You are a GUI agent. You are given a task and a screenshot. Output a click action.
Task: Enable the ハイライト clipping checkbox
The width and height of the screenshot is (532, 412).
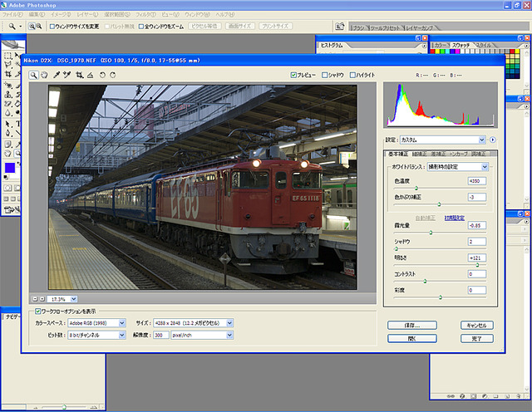pyautogui.click(x=352, y=75)
